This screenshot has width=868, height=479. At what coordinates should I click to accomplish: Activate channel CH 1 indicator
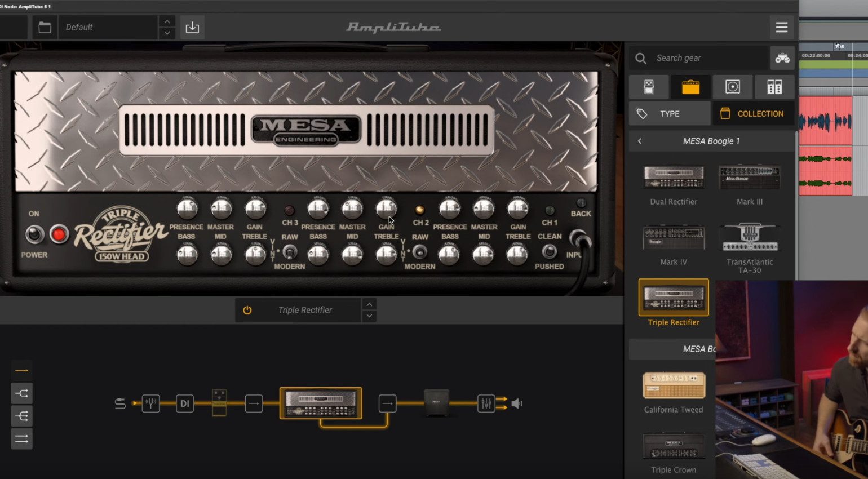550,210
